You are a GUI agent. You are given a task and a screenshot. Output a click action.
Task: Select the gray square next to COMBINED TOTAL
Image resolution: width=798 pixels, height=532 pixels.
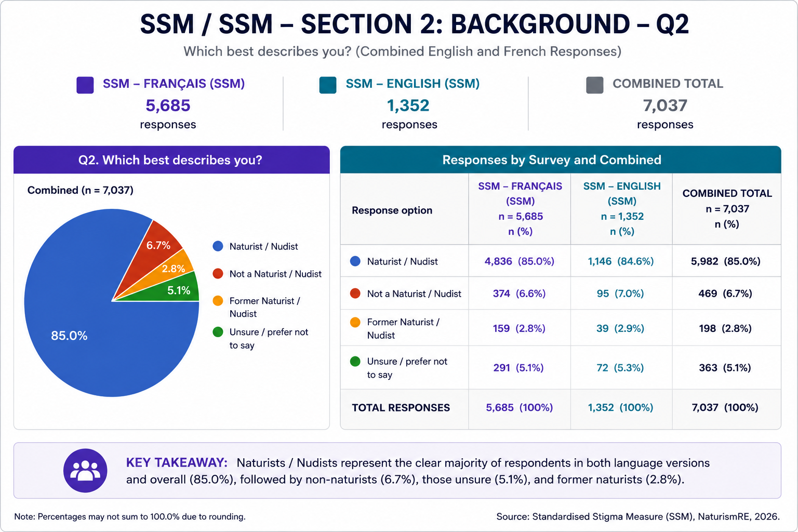click(595, 85)
